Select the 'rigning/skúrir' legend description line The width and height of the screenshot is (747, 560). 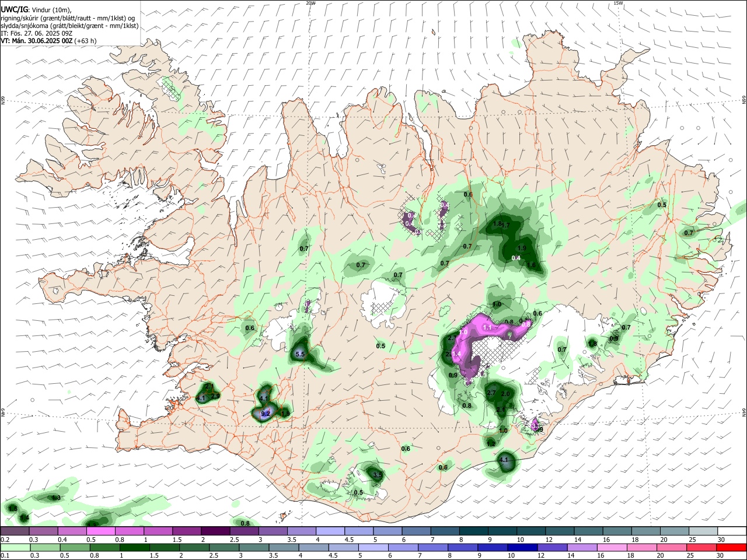coord(68,17)
